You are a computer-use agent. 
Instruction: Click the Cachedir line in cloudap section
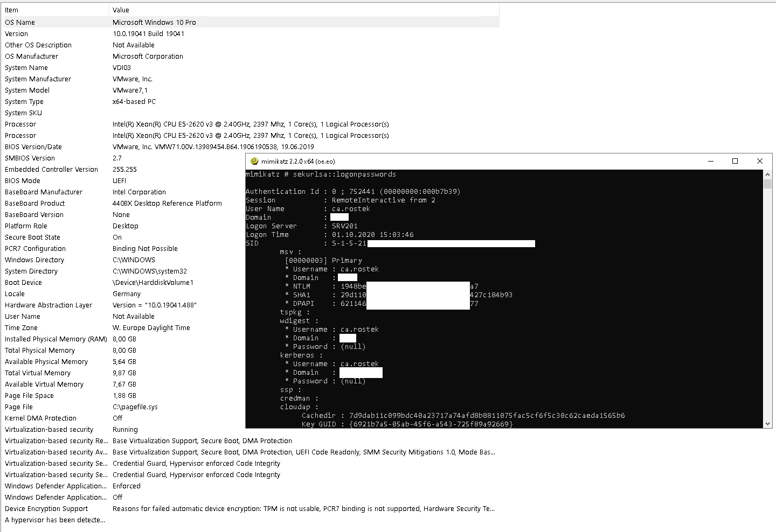(x=463, y=415)
